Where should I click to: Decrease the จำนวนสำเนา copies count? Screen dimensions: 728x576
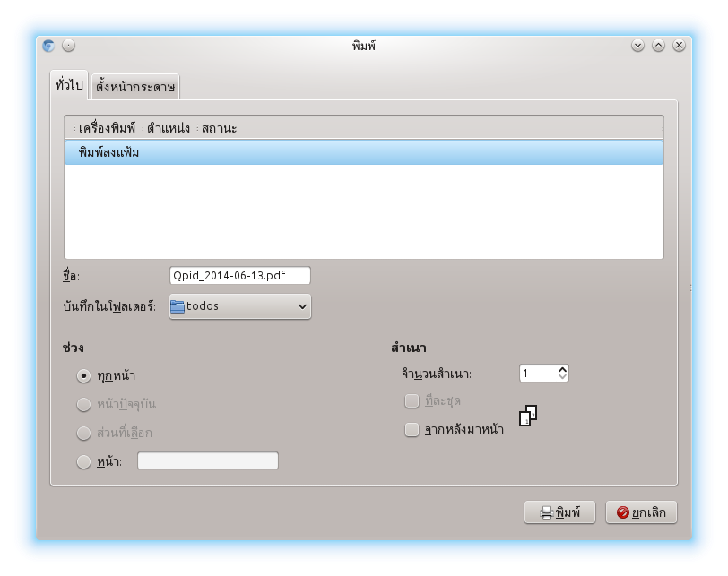pyautogui.click(x=562, y=376)
